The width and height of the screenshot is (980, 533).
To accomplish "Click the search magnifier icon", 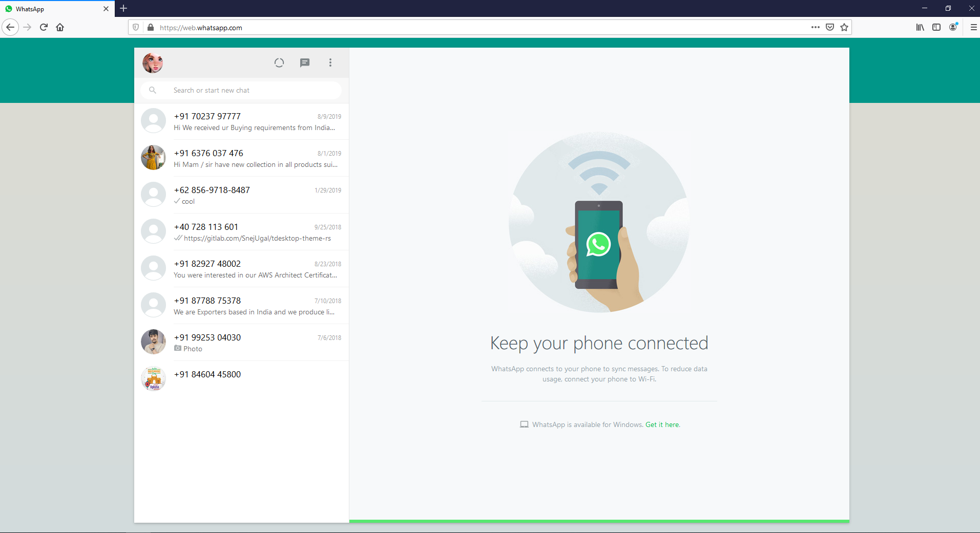I will [x=153, y=90].
